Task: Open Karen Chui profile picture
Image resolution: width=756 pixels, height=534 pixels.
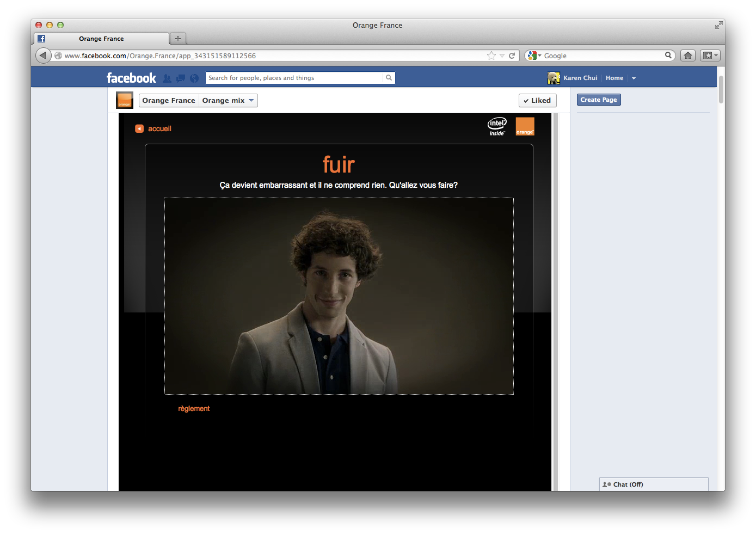Action: [x=554, y=78]
